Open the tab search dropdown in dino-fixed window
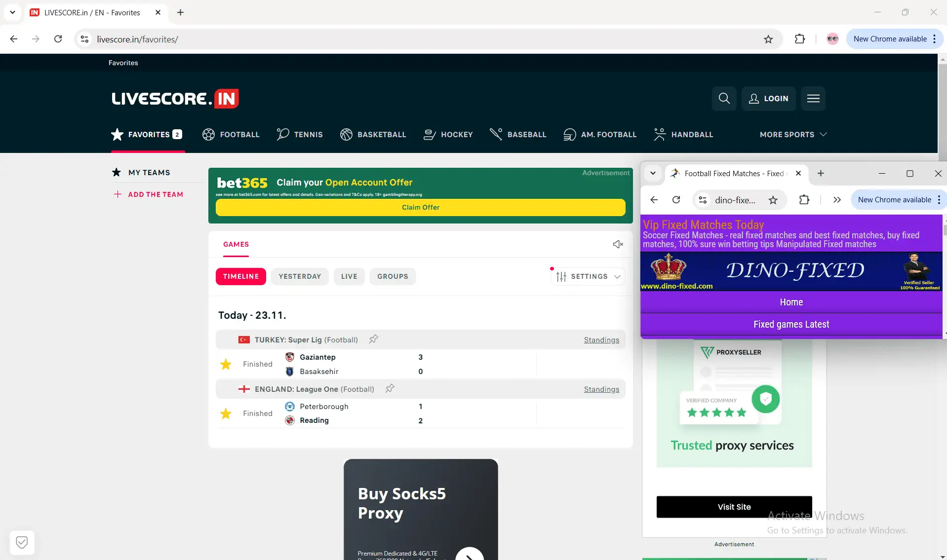Screen dimensions: 947x560 click(x=653, y=173)
